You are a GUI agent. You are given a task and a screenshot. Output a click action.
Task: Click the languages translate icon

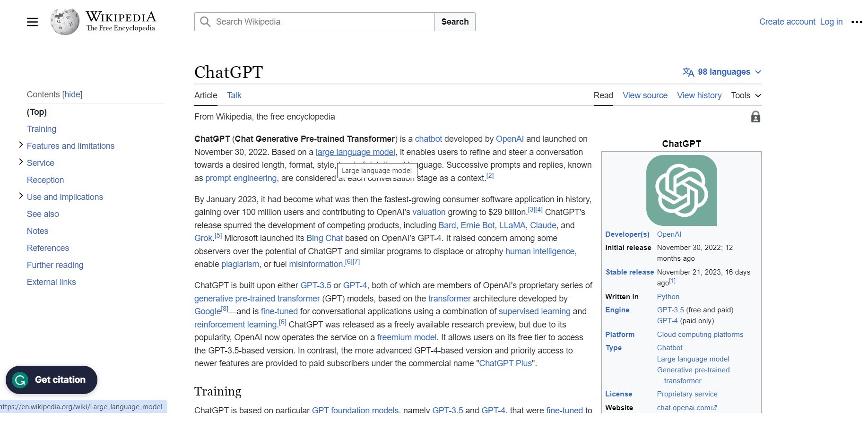688,72
